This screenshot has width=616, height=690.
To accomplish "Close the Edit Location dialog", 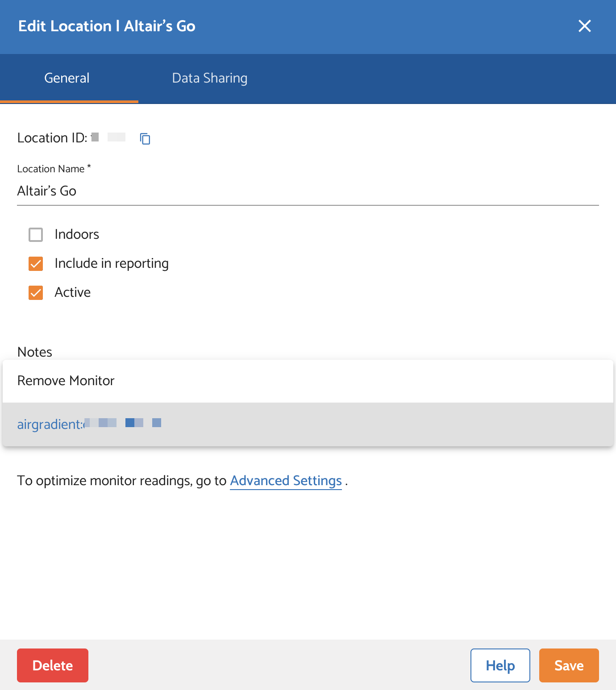I will pyautogui.click(x=584, y=26).
